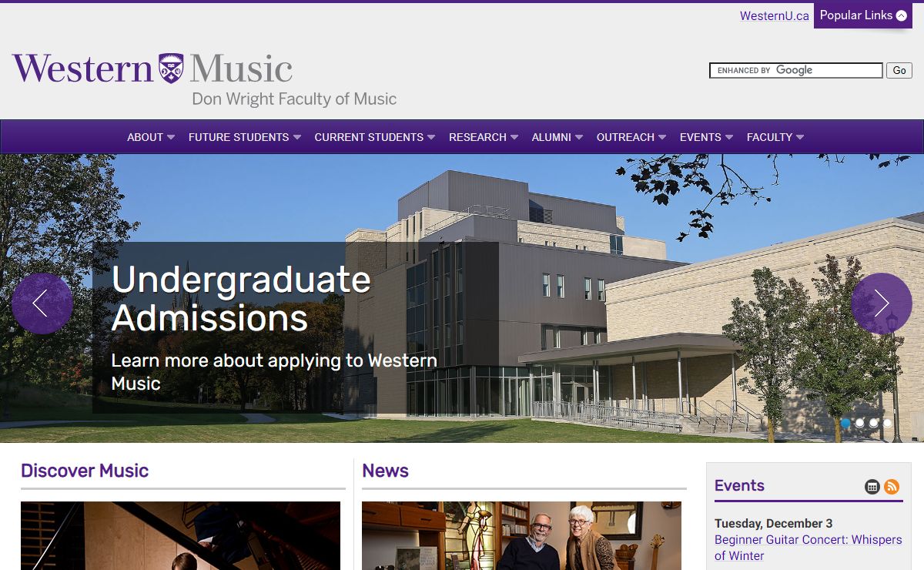Click the Popular Links chevron circle icon
The height and width of the screenshot is (570, 924).
pos(902,15)
